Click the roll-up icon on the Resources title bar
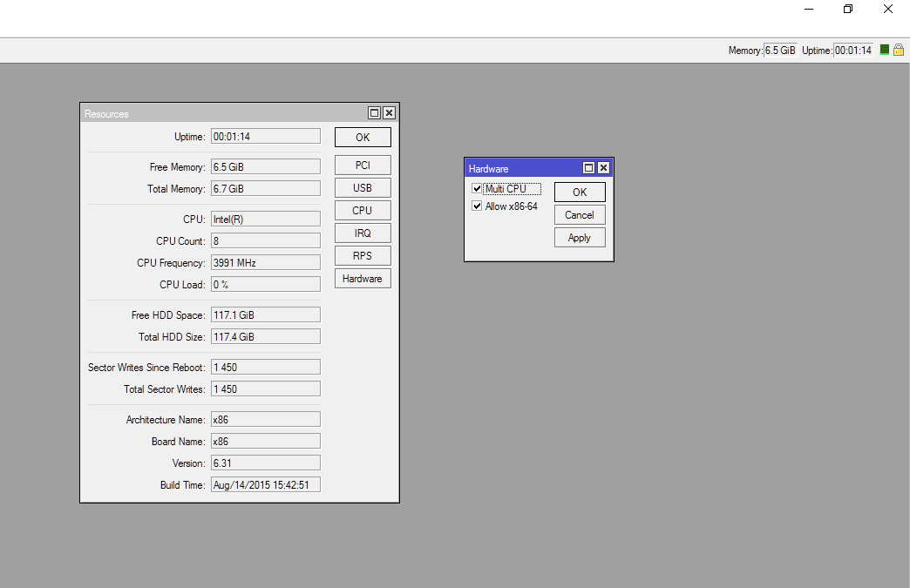The image size is (910, 588). point(374,112)
